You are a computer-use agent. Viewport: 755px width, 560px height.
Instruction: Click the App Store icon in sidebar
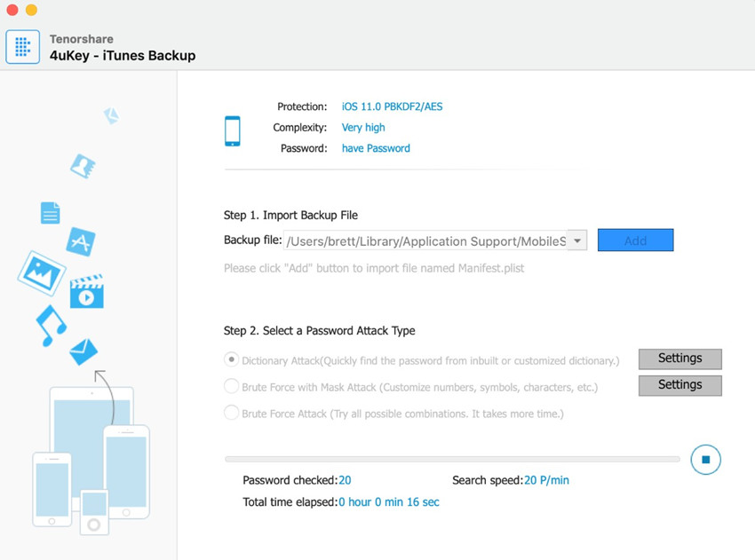(81, 242)
